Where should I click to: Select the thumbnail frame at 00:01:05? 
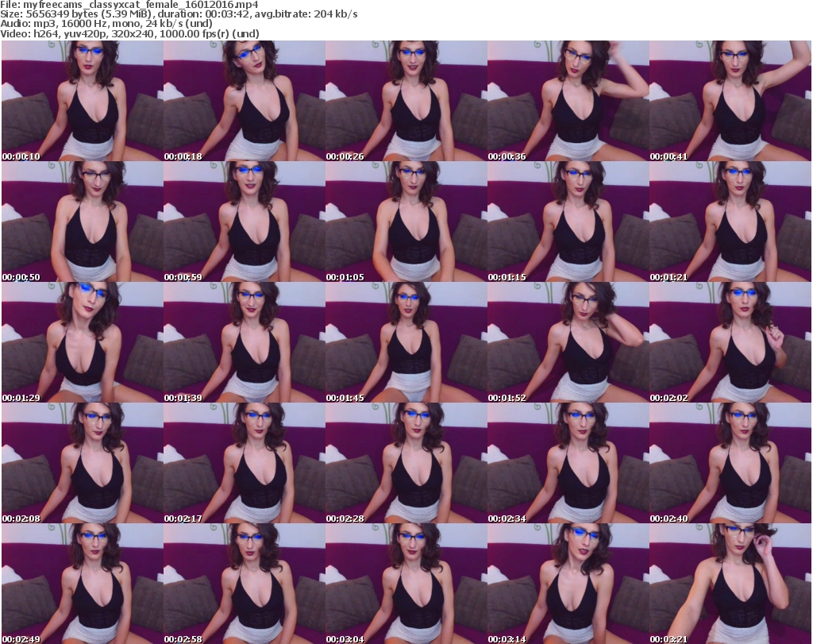click(406, 222)
